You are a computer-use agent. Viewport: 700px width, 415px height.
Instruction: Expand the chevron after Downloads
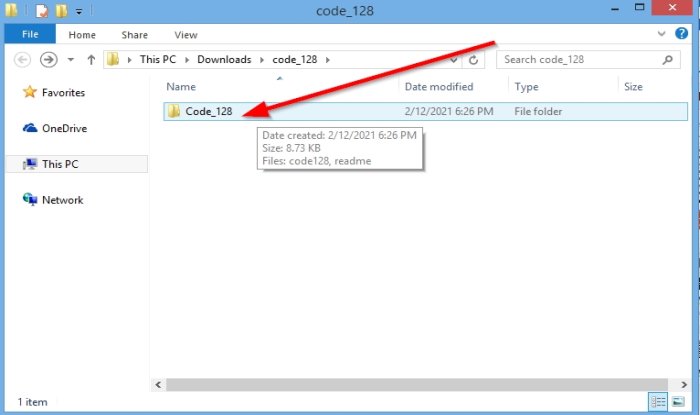tap(262, 60)
